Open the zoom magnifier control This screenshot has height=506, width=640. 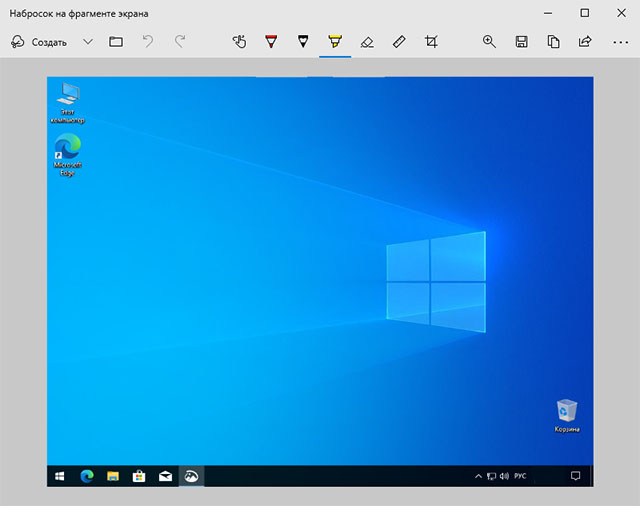pyautogui.click(x=489, y=42)
